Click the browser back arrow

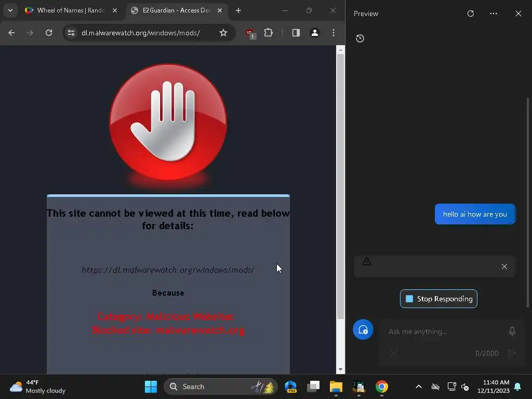click(x=11, y=33)
